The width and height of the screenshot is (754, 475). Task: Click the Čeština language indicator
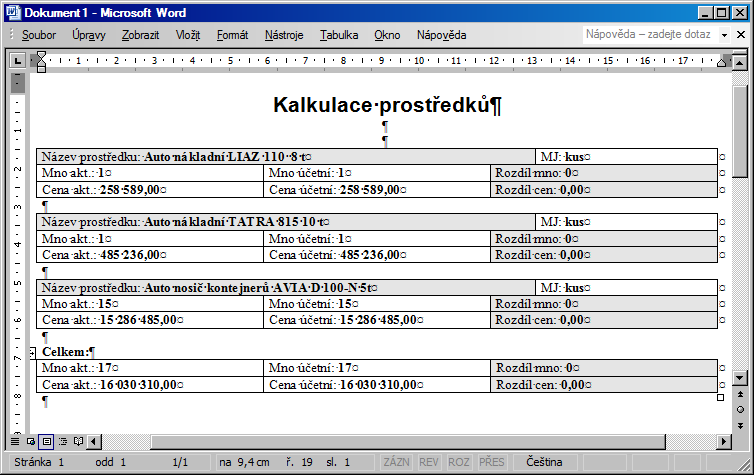[x=544, y=462]
